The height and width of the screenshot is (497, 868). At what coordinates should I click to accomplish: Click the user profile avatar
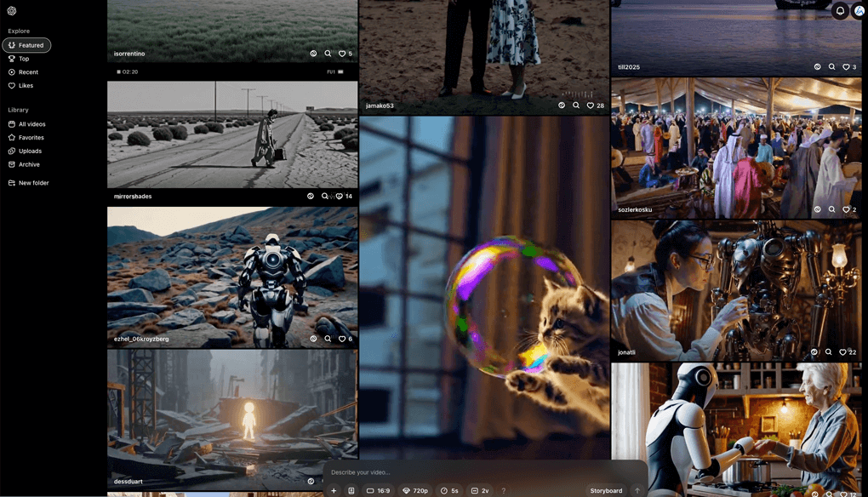pyautogui.click(x=859, y=11)
